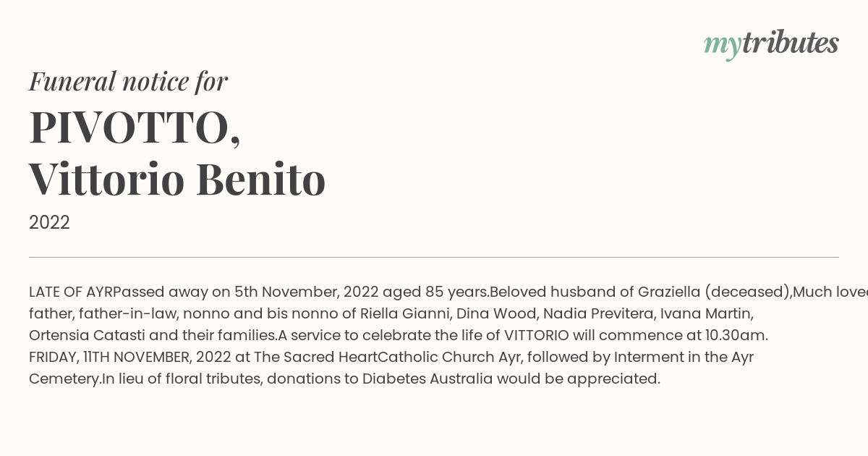Click the PIVOTTO surname title

click(x=135, y=128)
